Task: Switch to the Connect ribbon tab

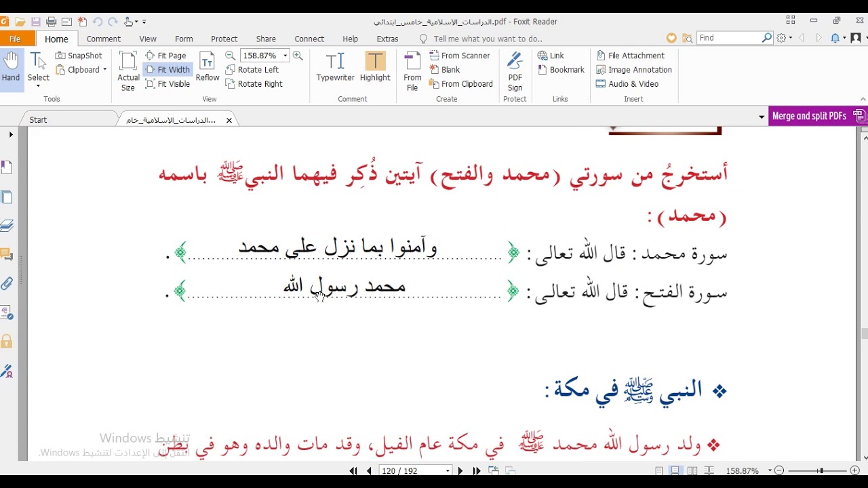Action: pyautogui.click(x=309, y=39)
